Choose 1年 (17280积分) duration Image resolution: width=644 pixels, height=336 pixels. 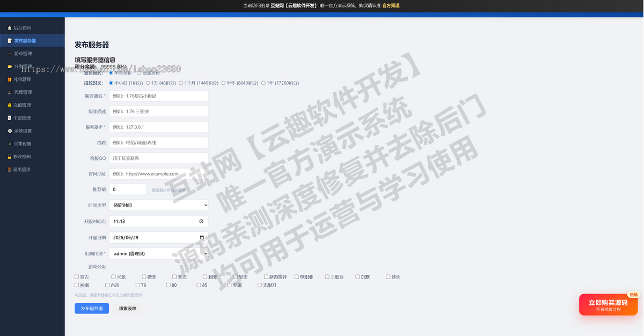263,83
